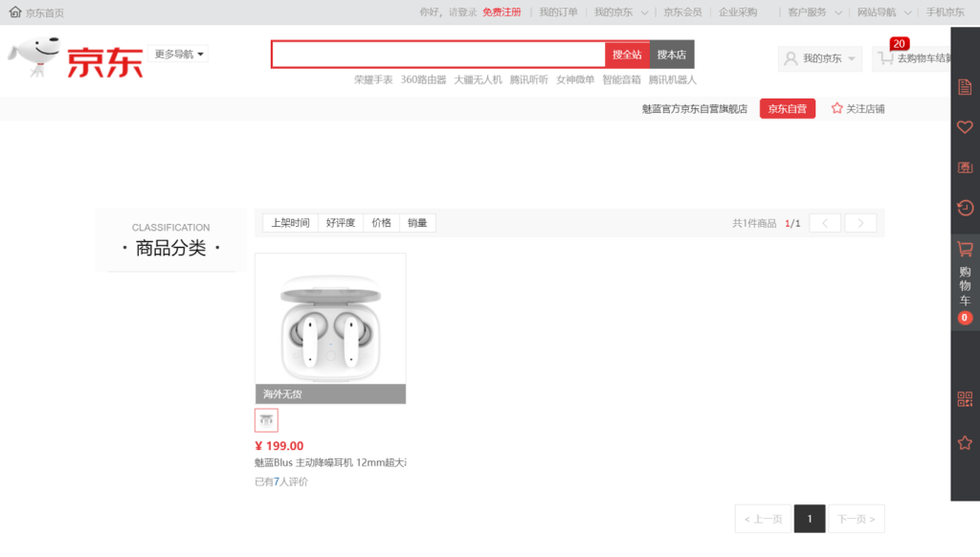
Task: Click the star icon at sidebar bottom
Action: click(965, 443)
